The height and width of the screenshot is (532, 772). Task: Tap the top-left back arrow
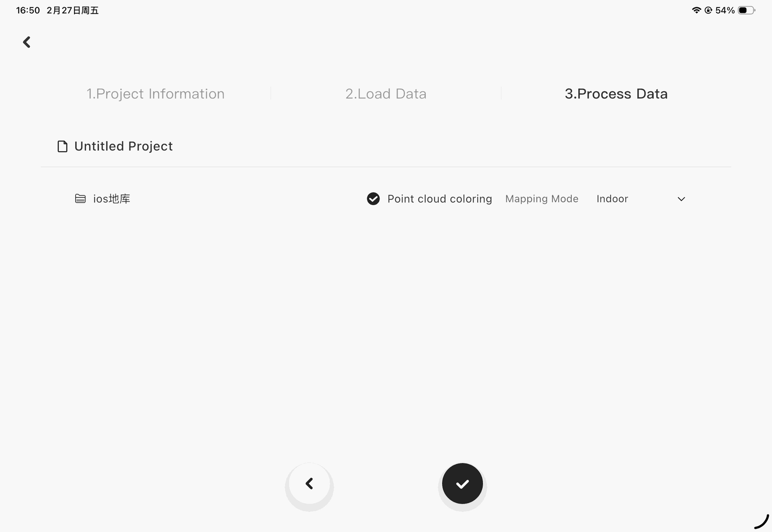[x=27, y=42]
